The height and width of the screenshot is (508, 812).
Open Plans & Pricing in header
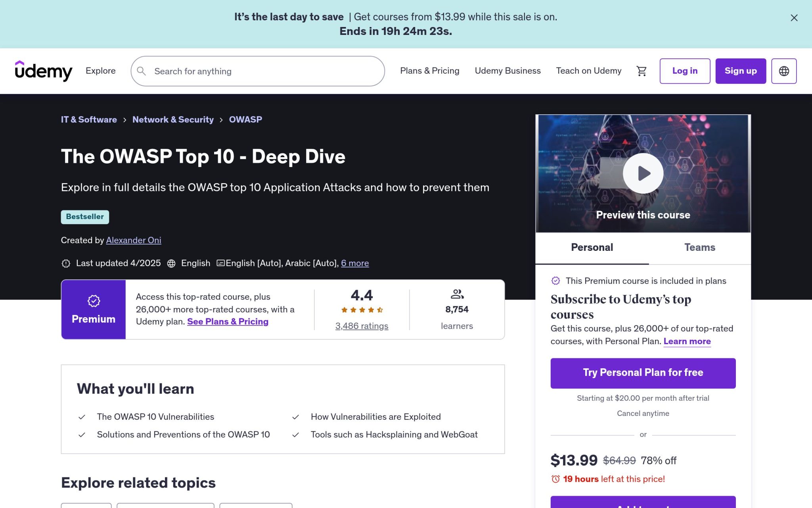click(429, 71)
